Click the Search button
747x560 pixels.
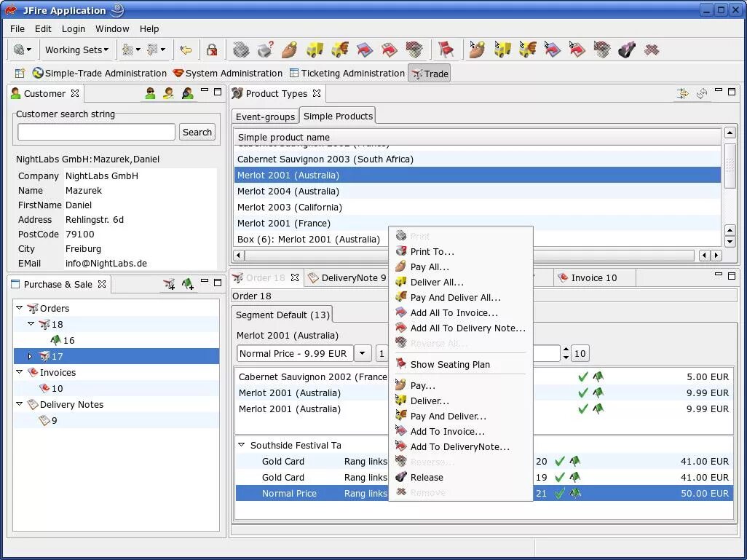tap(197, 132)
